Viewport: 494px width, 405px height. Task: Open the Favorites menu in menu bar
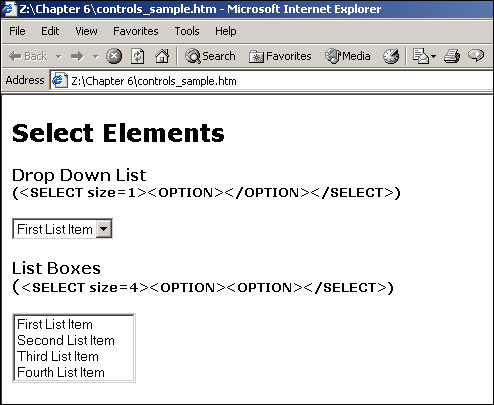pos(136,31)
